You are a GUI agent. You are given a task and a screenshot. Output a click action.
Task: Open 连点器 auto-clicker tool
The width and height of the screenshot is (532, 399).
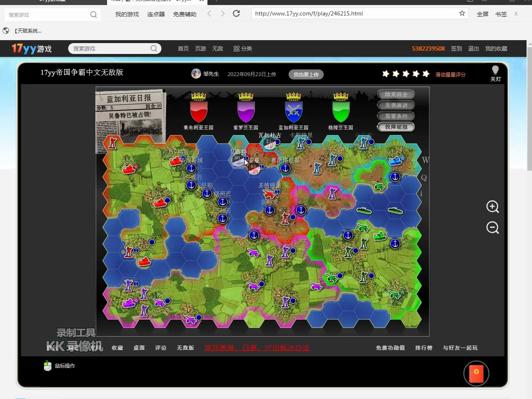(x=156, y=14)
